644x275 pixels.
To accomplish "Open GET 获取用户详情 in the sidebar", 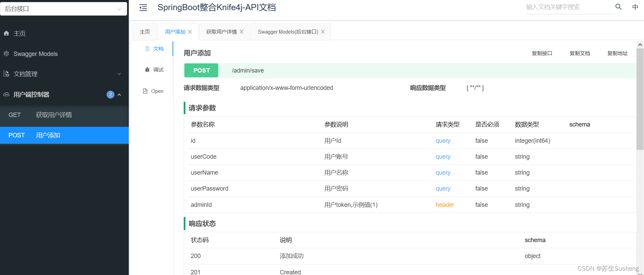I will [x=64, y=115].
